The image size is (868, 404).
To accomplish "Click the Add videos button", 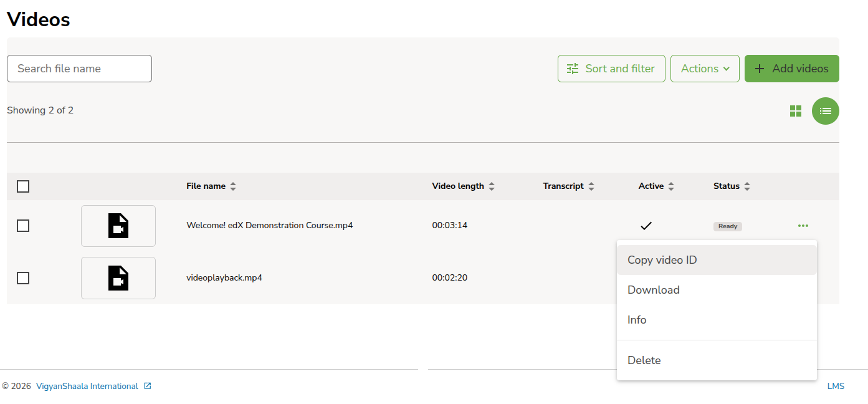I will 792,69.
